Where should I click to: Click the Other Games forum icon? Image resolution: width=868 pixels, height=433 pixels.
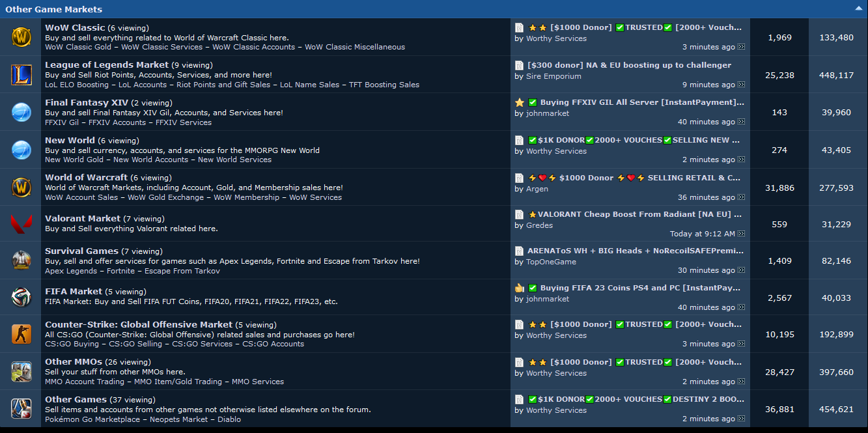21,409
